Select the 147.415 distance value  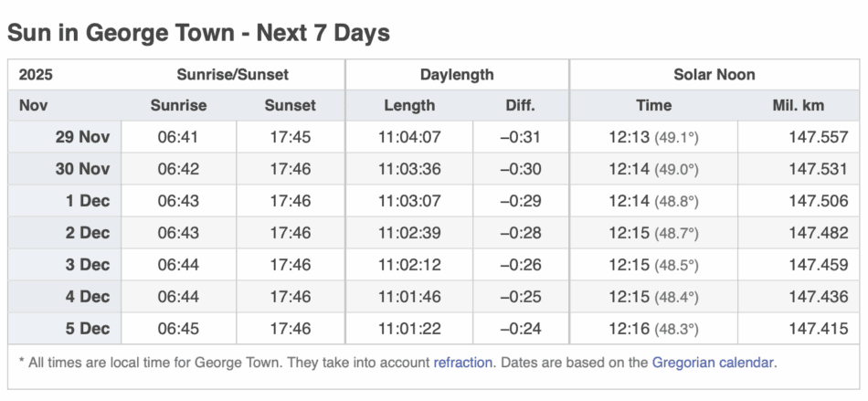pyautogui.click(x=819, y=329)
